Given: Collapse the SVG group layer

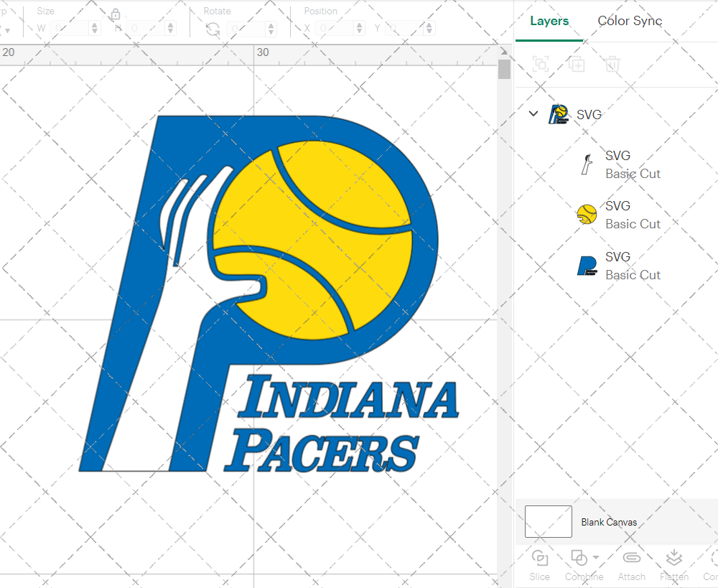Looking at the screenshot, I should (533, 113).
